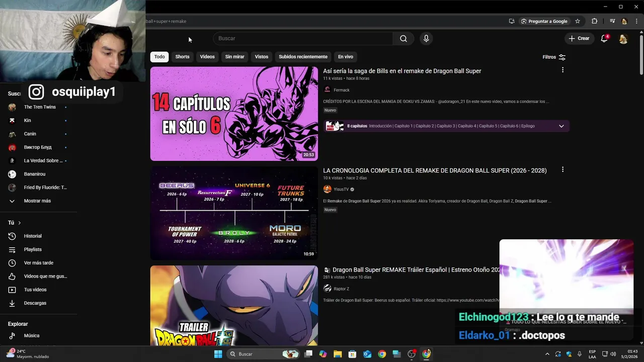The height and width of the screenshot is (362, 644).
Task: Select the Shorts filter chip
Action: click(x=182, y=57)
